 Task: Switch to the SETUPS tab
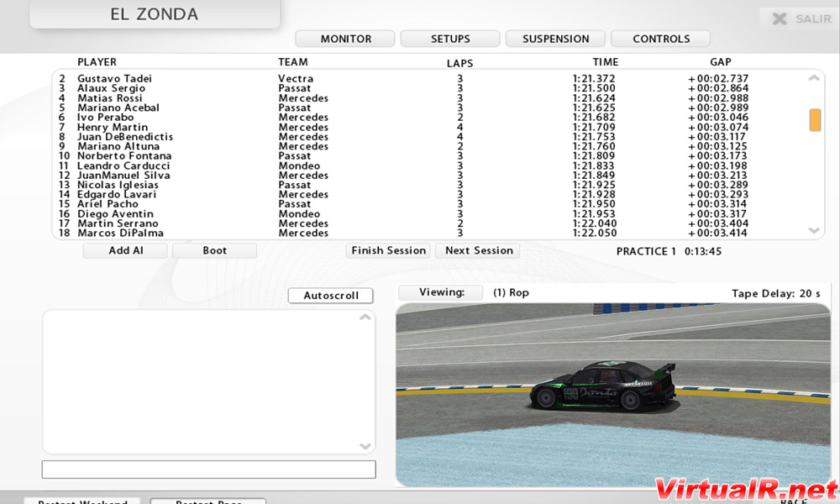pyautogui.click(x=450, y=39)
